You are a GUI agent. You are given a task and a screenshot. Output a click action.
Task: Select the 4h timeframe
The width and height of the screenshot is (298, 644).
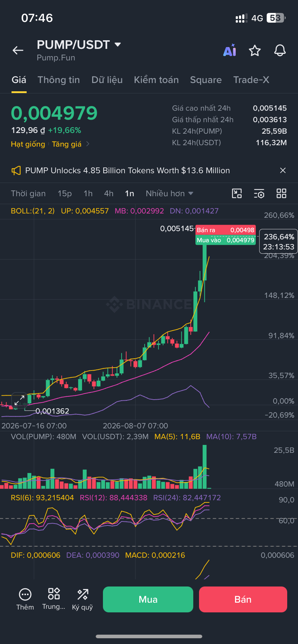pos(109,193)
